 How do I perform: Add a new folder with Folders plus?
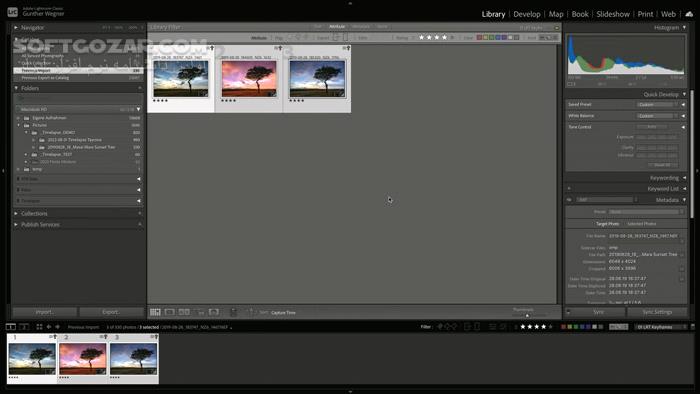tap(140, 88)
